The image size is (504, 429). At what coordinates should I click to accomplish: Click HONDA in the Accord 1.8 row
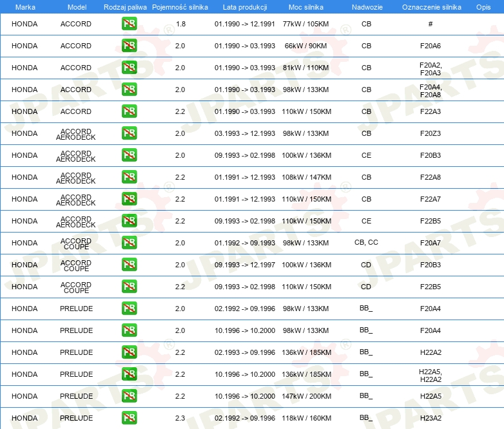tap(24, 24)
